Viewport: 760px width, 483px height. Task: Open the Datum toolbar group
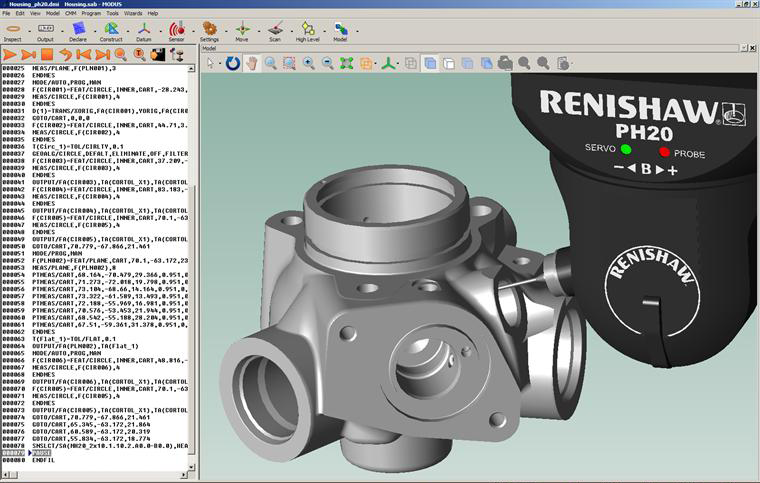click(x=143, y=32)
